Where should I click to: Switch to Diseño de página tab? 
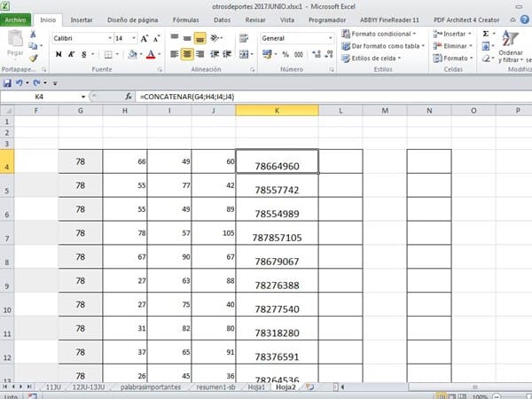coord(133,20)
